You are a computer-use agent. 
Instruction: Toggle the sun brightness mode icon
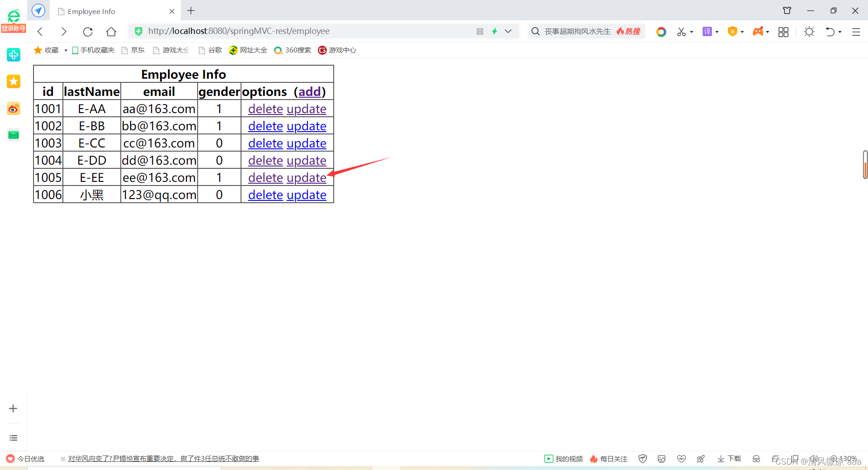click(809, 32)
